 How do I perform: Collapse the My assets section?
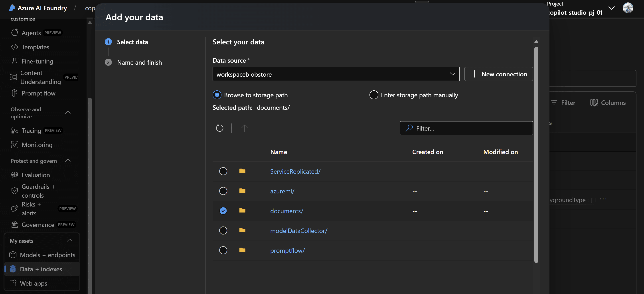(69, 240)
